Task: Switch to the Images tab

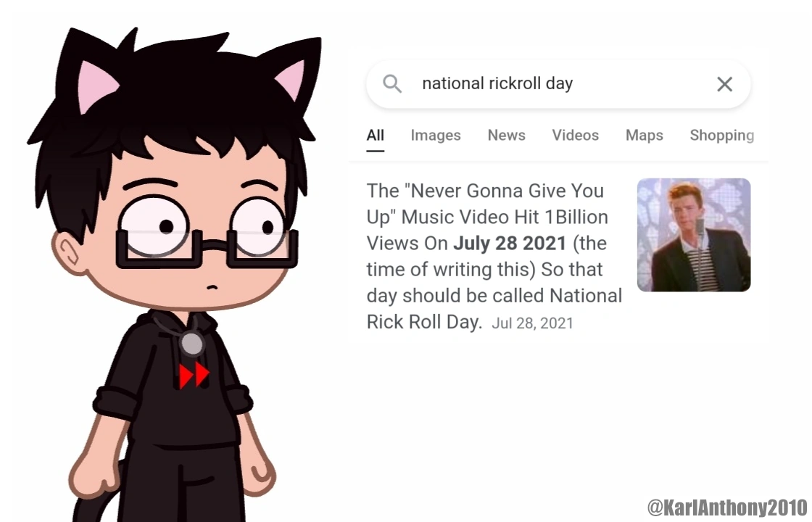Action: click(x=436, y=135)
